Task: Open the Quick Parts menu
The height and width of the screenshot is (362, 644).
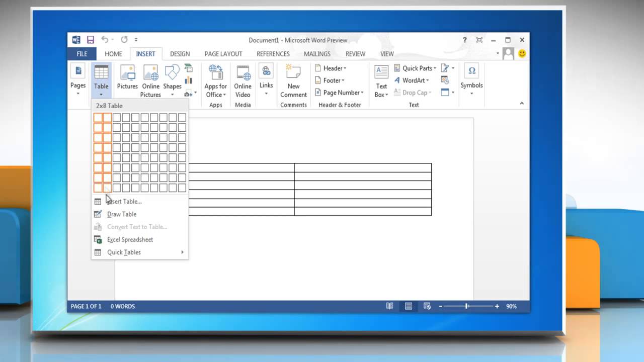Action: coord(415,68)
